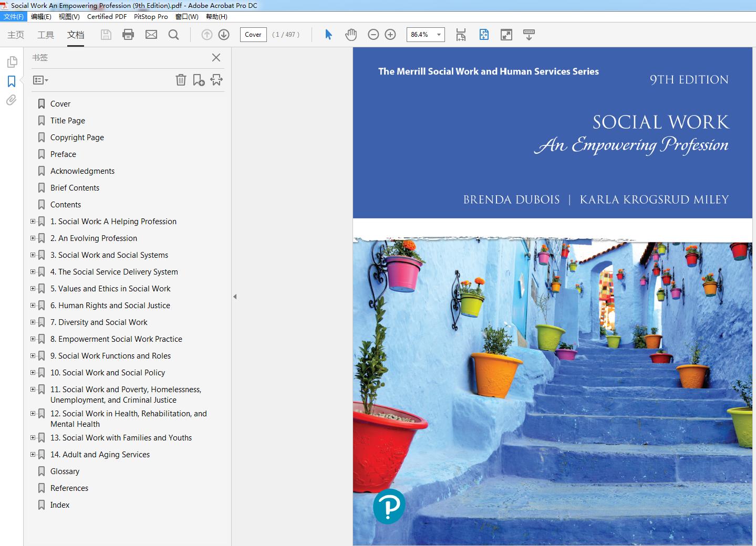Click the zoom out minus icon
Screen dimensions: 756x546
point(374,35)
